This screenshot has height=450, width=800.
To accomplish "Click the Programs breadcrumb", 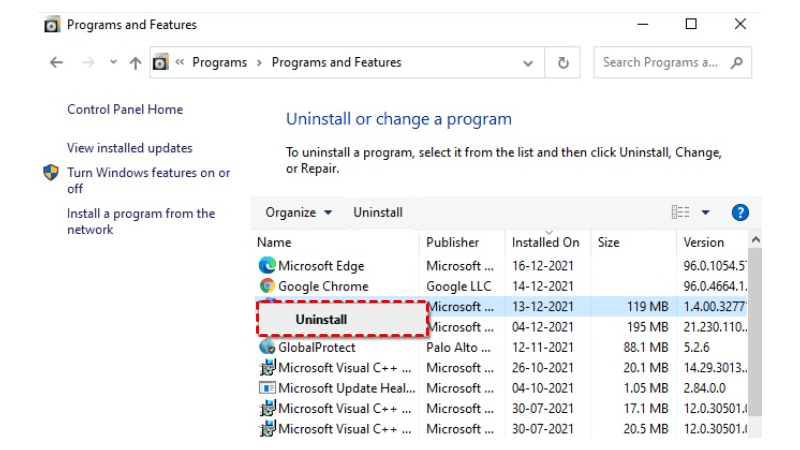I will point(219,62).
